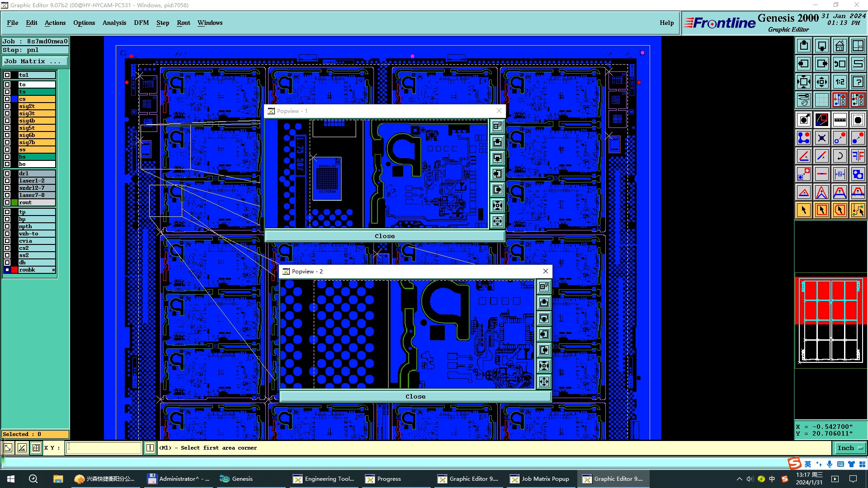Open the Job Matrix dropdown button
Screen dimensions: 868x488
[35, 61]
